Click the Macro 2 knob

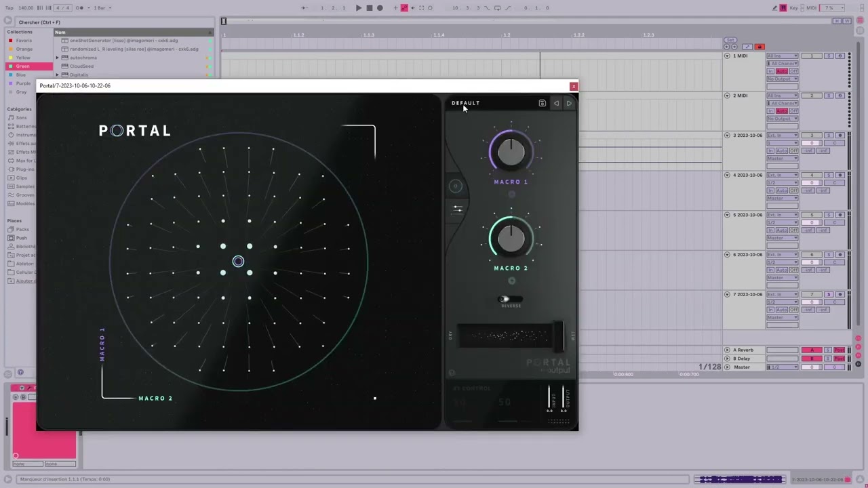click(x=511, y=237)
